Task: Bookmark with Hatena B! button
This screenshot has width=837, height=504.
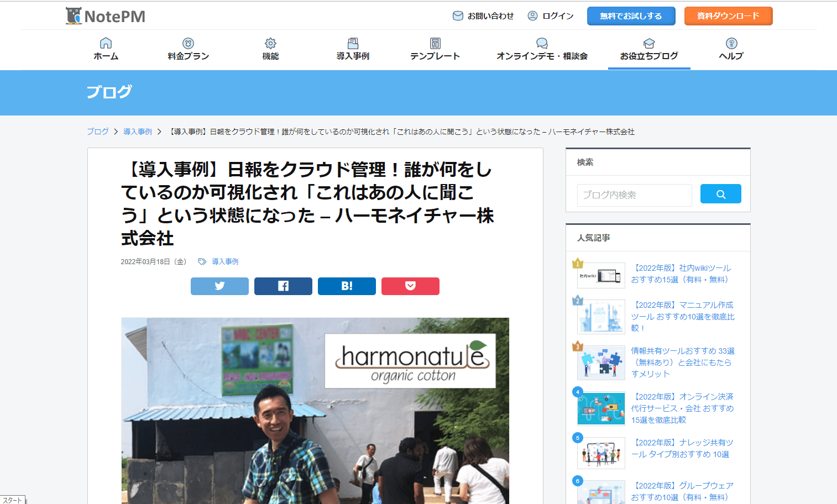Action: click(347, 286)
